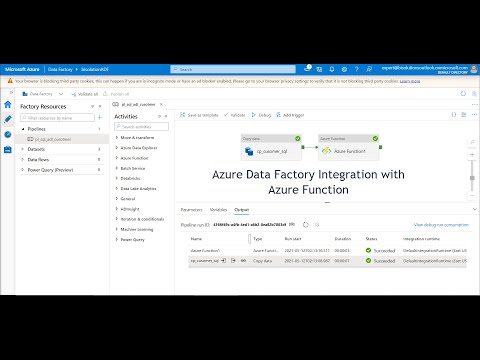Open the Author pencil icon in sidebar

coord(8,119)
